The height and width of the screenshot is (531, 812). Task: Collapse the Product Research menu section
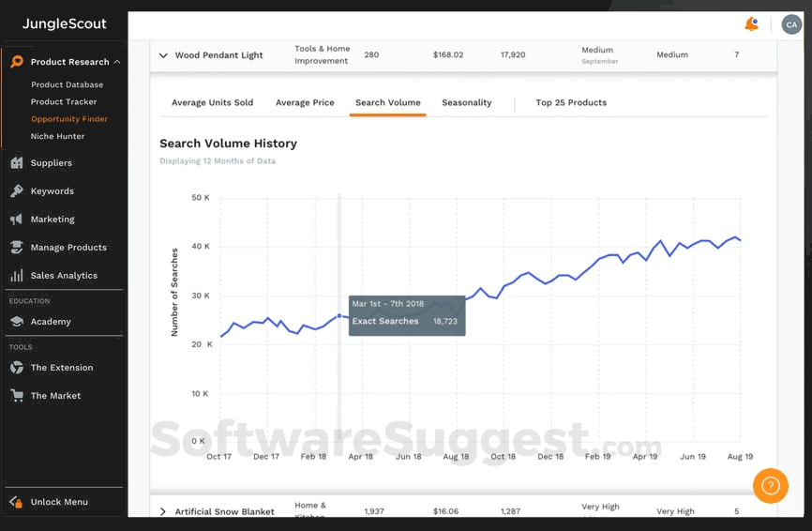pyautogui.click(x=117, y=62)
